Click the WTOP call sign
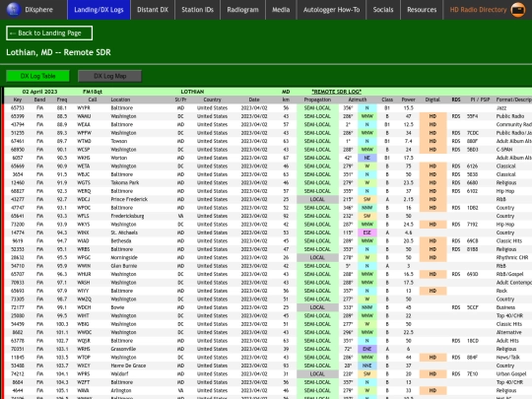Image resolution: width=532 pixels, height=399 pixels. 84,358
